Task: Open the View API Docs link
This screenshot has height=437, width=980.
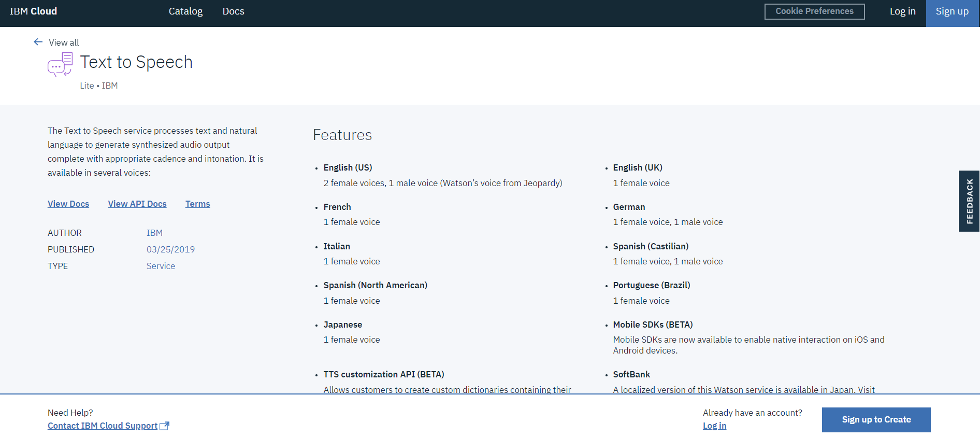Action: pyautogui.click(x=137, y=204)
